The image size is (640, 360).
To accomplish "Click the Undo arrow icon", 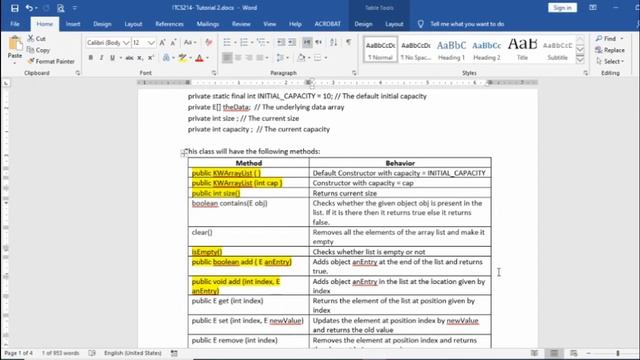I will 29,8.
